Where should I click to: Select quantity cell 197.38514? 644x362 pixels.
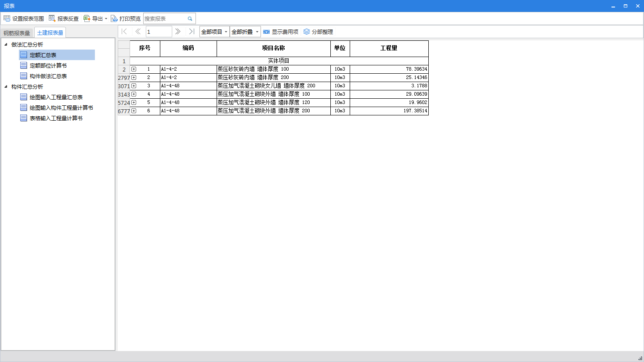coord(389,111)
